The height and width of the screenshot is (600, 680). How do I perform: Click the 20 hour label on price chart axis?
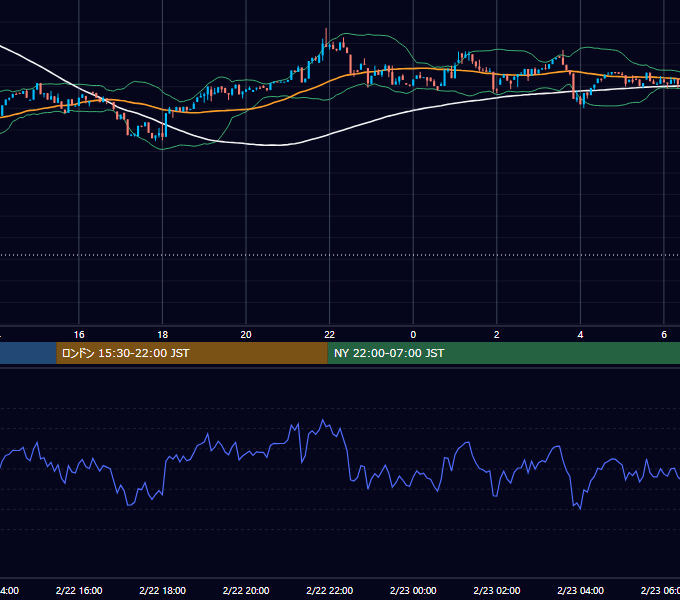pos(246,335)
